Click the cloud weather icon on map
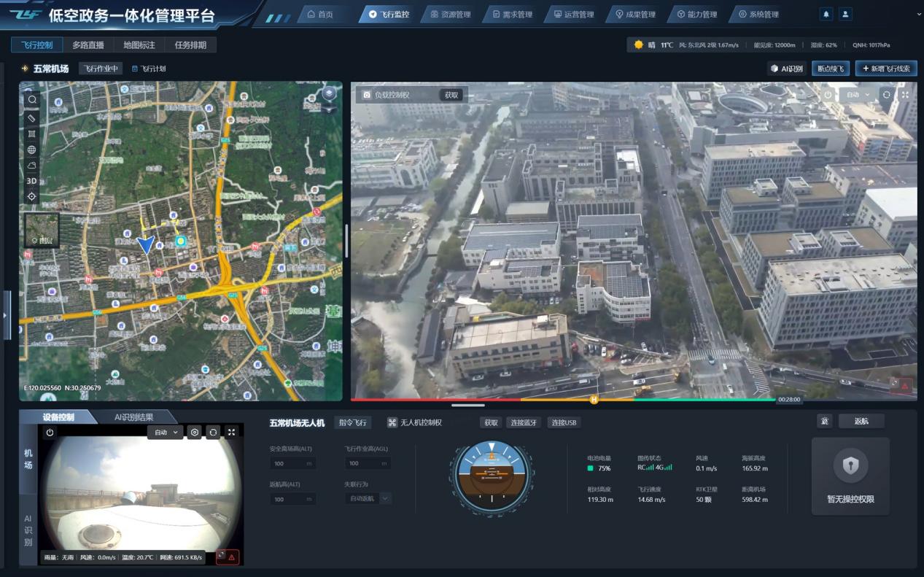 [31, 166]
